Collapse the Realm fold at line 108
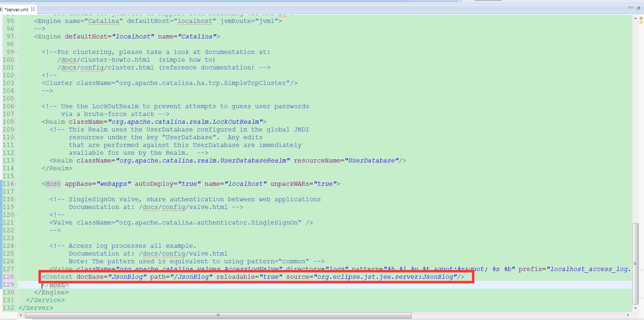This screenshot has width=644, height=320. 16,122
